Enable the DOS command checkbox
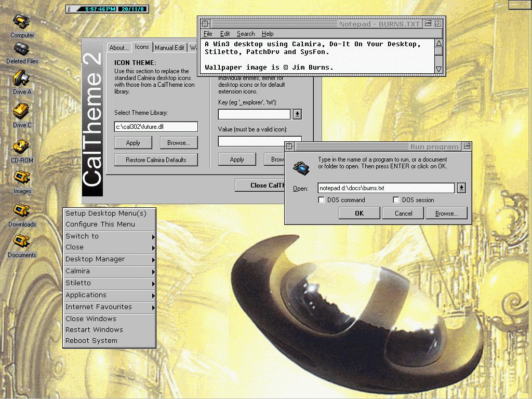532x399 pixels. (x=322, y=200)
